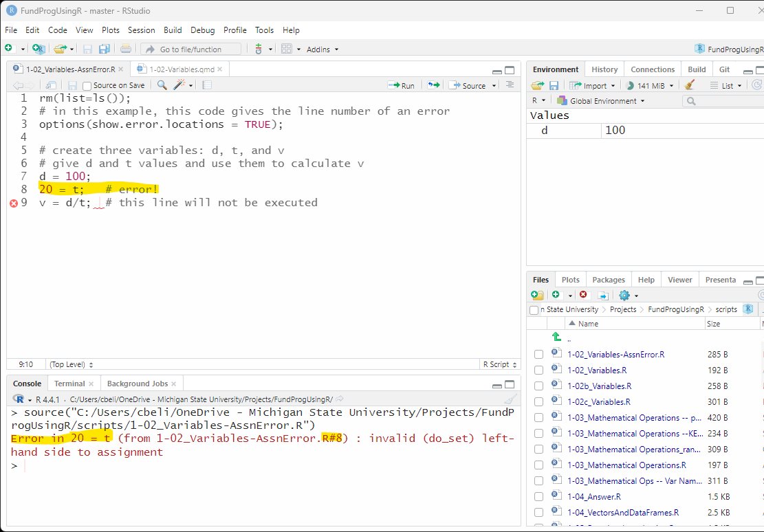
Task: Click the R Script file type selector
Action: (499, 364)
